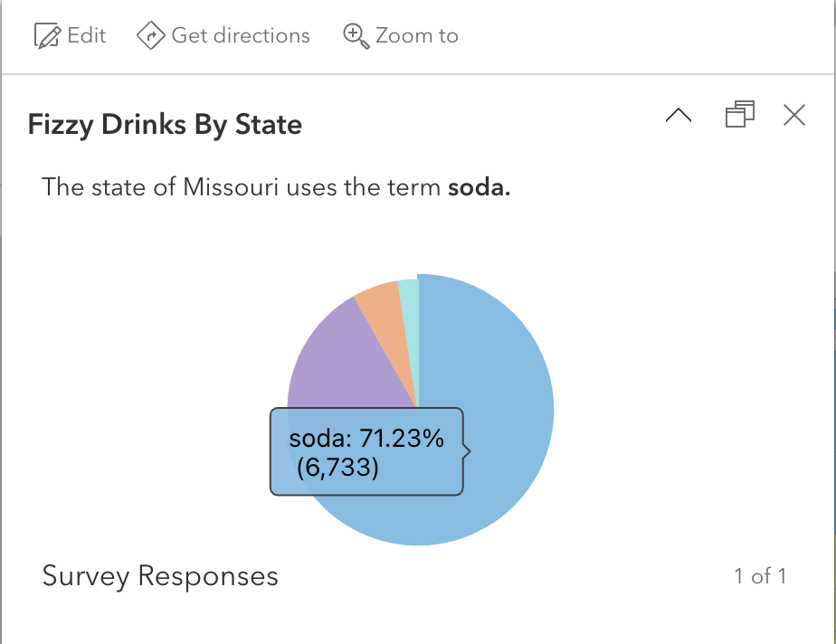
Task: Click the Zoom to magnifier icon
Action: 356,36
